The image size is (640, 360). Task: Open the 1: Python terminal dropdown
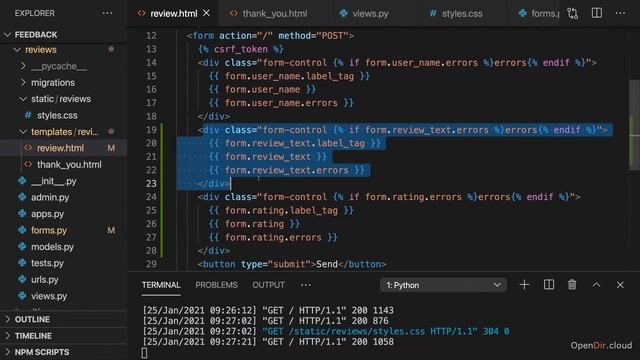444,285
